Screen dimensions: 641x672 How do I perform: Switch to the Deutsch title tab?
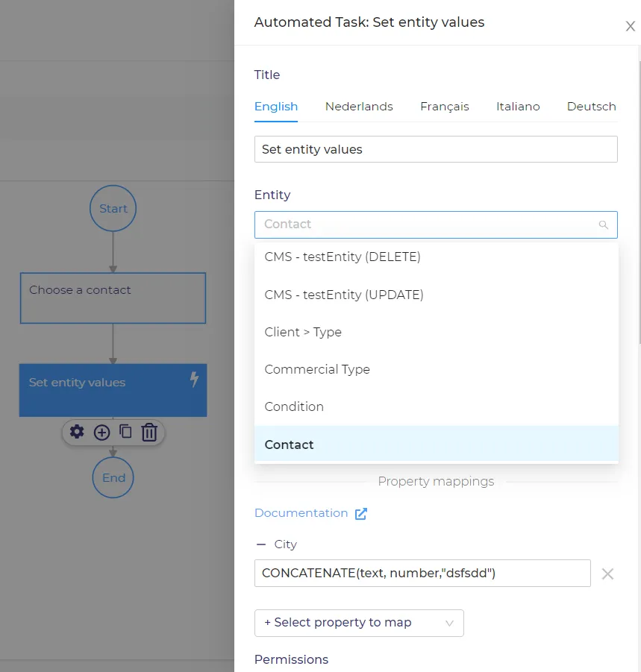click(x=591, y=107)
